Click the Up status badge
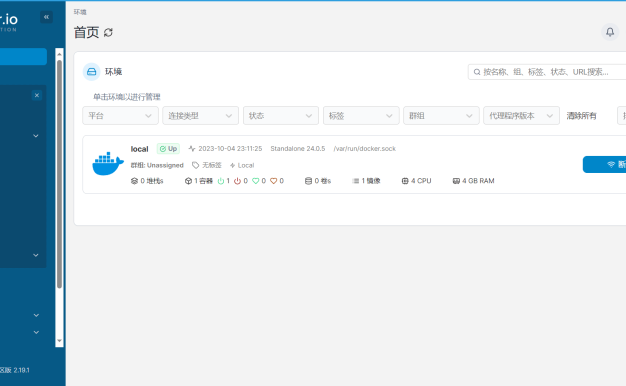The height and width of the screenshot is (386, 626). (168, 148)
